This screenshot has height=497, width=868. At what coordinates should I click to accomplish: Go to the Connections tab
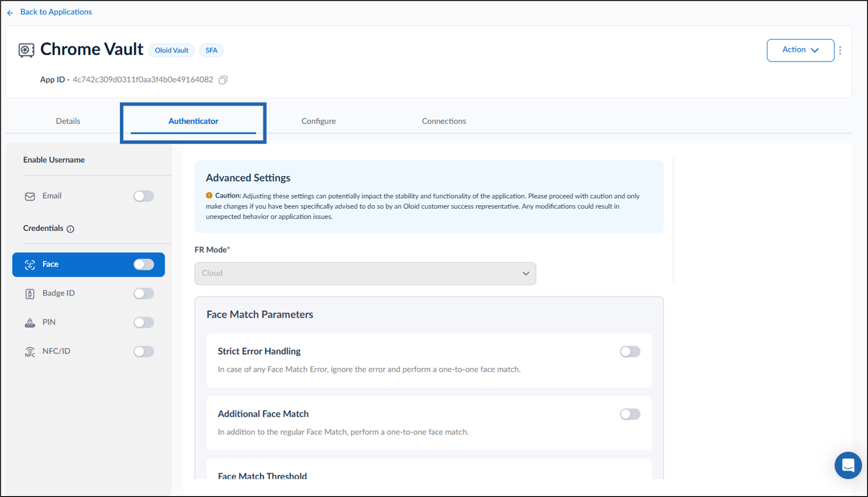point(444,121)
